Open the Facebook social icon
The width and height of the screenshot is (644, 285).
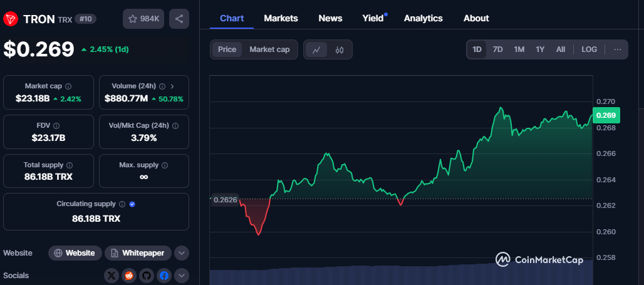tap(164, 276)
